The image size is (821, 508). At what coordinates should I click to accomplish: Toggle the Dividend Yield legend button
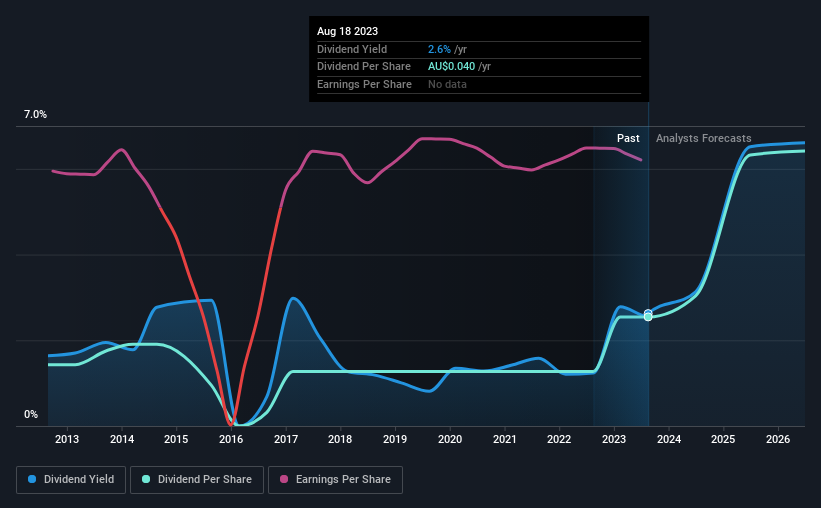71,480
